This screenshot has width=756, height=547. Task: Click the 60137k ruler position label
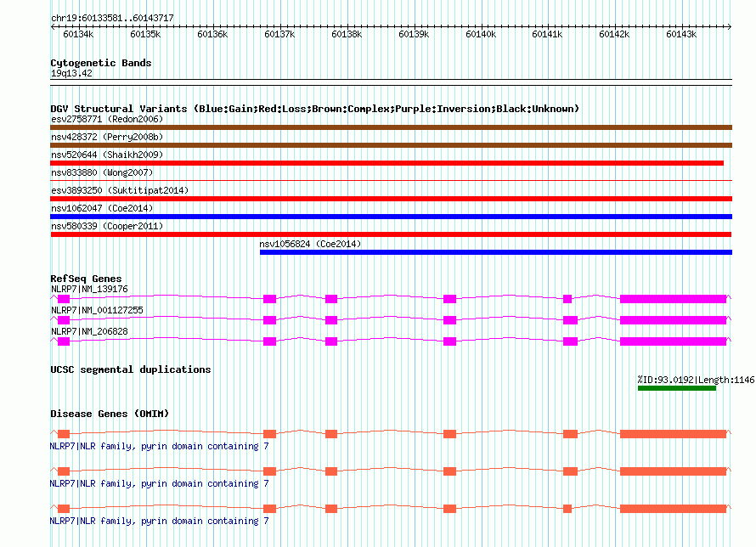click(279, 34)
